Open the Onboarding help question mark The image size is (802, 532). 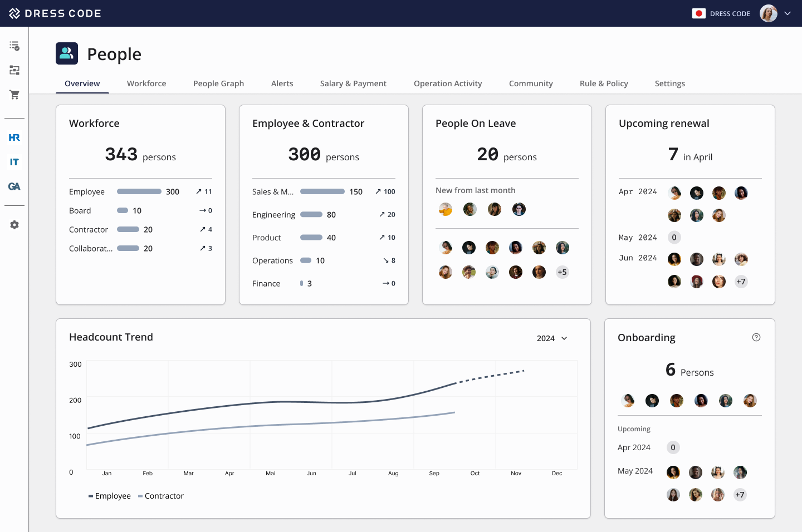click(756, 337)
